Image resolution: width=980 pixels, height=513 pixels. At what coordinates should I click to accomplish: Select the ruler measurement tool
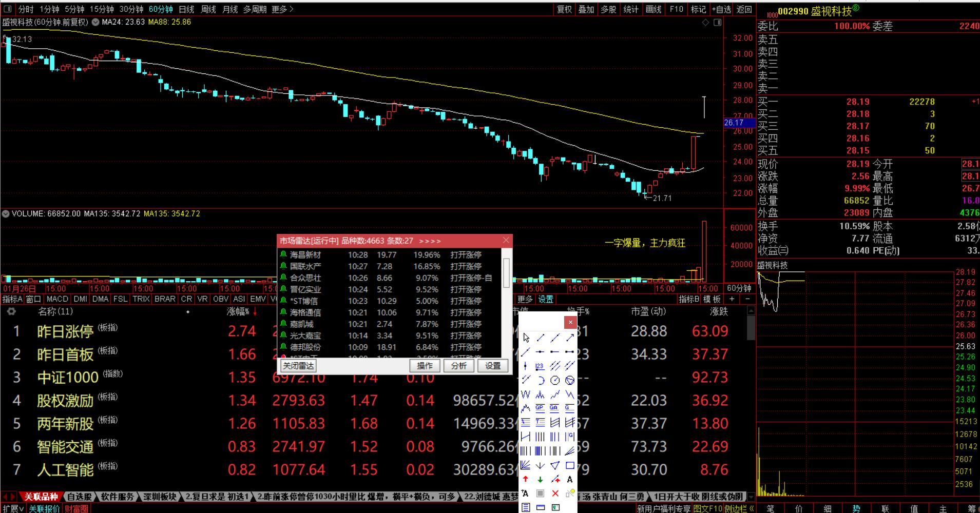point(540,507)
